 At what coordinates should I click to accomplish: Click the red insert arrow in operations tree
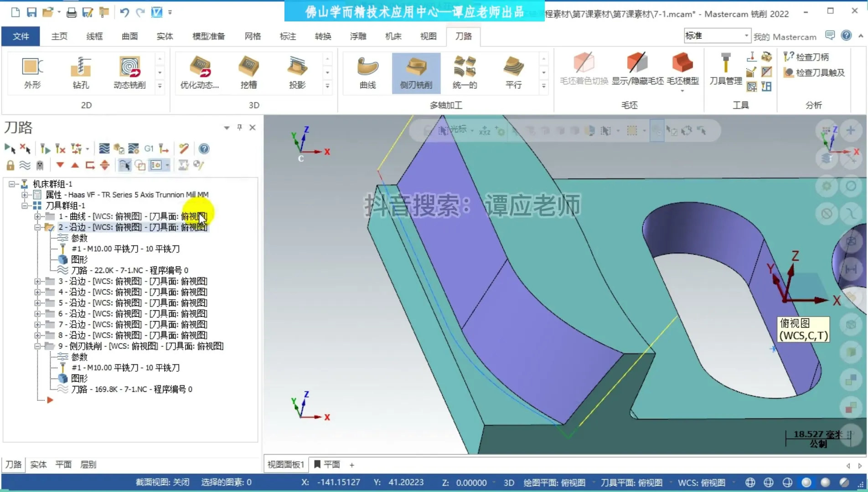pos(50,400)
